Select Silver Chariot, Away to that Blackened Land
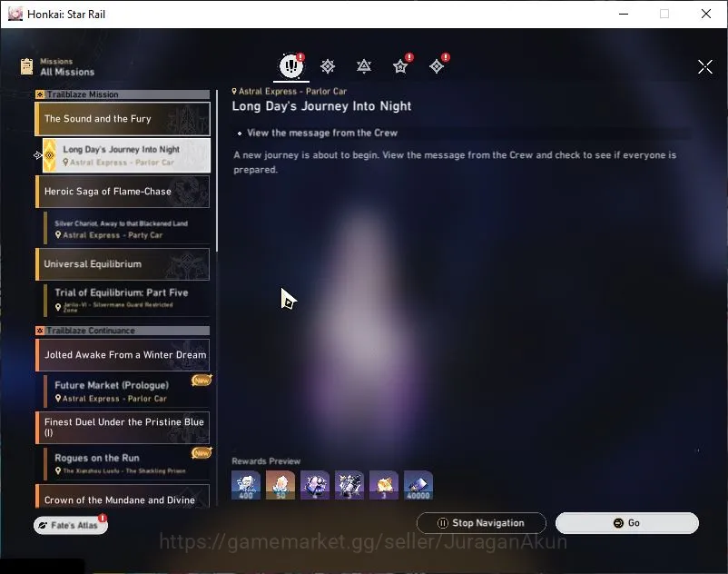The width and height of the screenshot is (728, 574). pyautogui.click(x=126, y=229)
